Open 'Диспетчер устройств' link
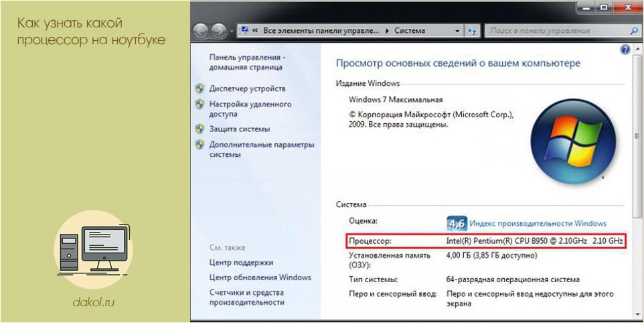 247,88
